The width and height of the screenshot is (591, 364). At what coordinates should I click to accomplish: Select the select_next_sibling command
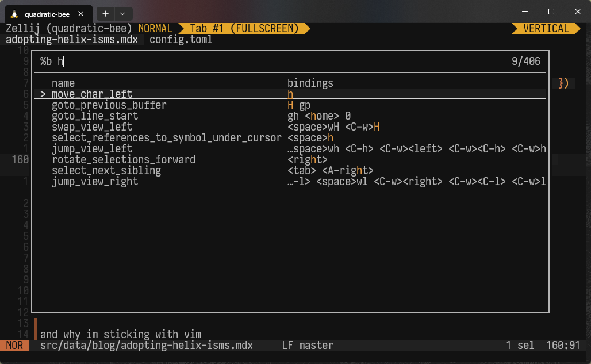pos(290,170)
